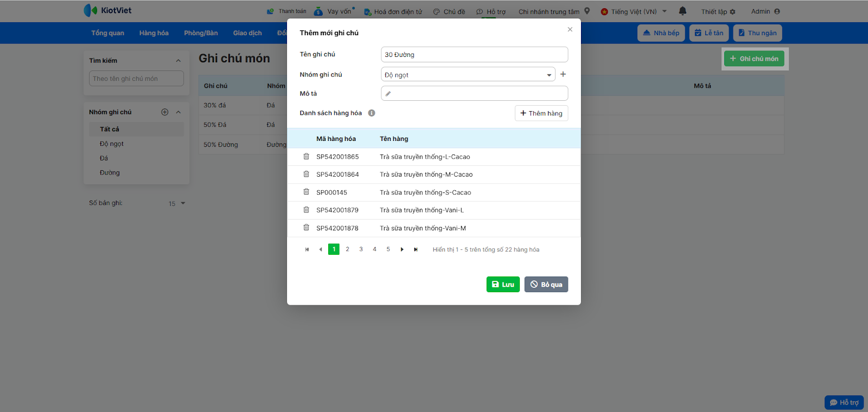The height and width of the screenshot is (412, 868).
Task: Remove item SP542001879 using trash icon
Action: pyautogui.click(x=306, y=210)
